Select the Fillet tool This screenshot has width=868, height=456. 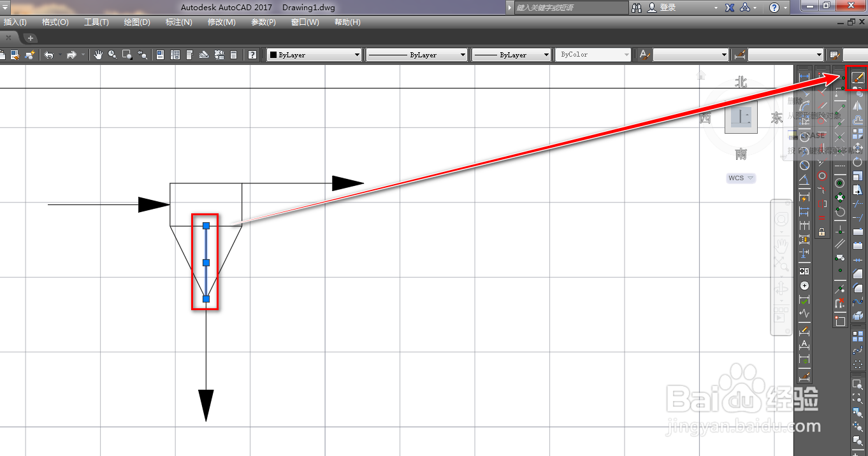[858, 288]
